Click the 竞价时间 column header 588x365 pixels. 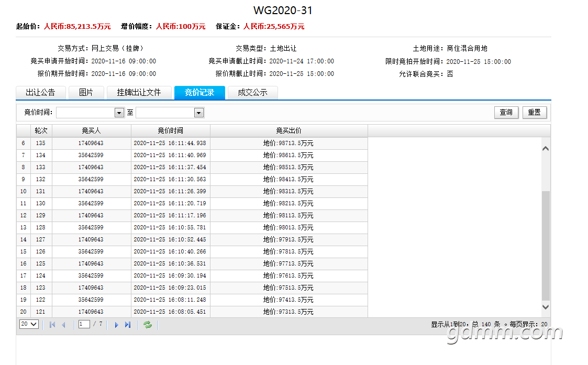(171, 130)
